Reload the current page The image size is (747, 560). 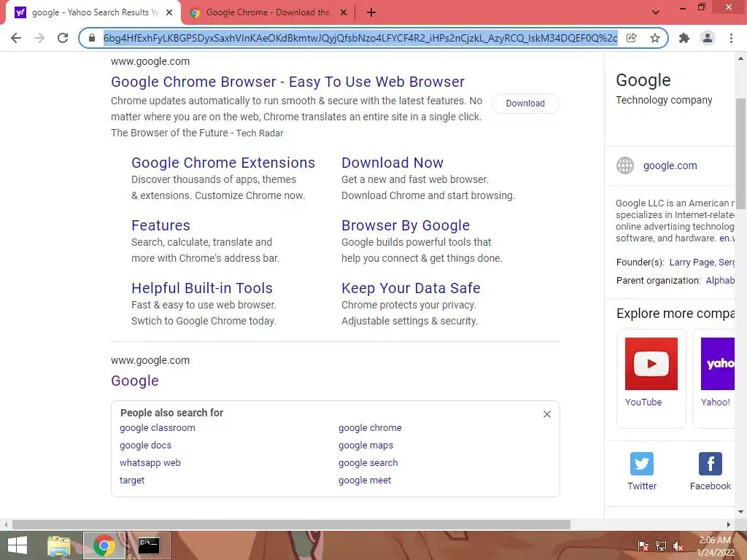[63, 38]
